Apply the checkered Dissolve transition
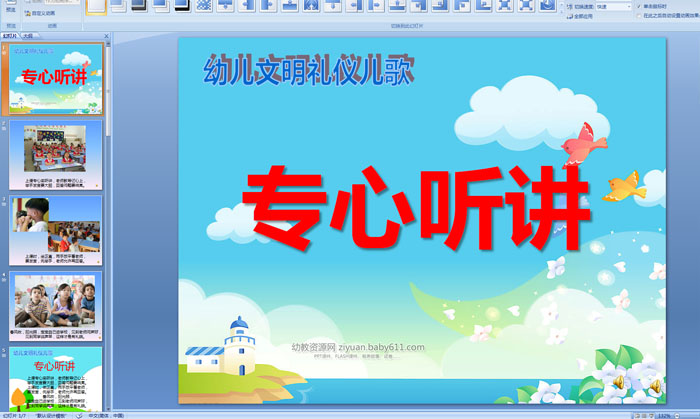Image resolution: width=700 pixels, height=419 pixels. coord(204,5)
